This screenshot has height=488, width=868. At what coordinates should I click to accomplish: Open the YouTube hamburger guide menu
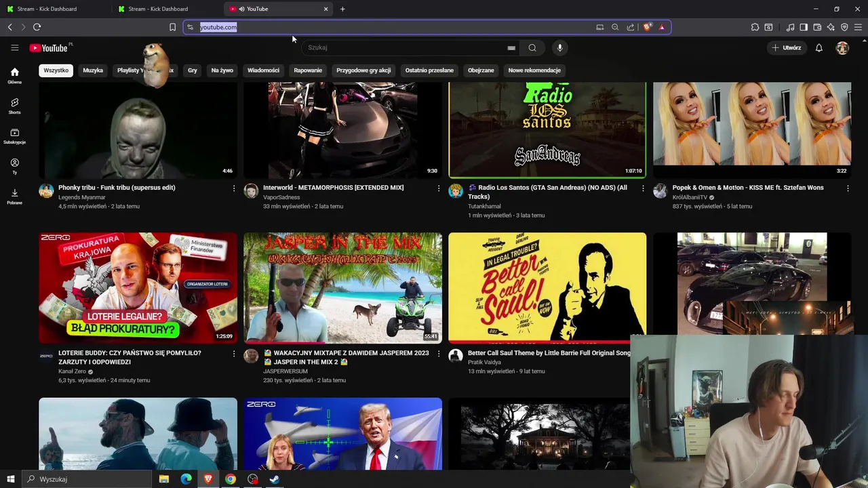coord(14,47)
